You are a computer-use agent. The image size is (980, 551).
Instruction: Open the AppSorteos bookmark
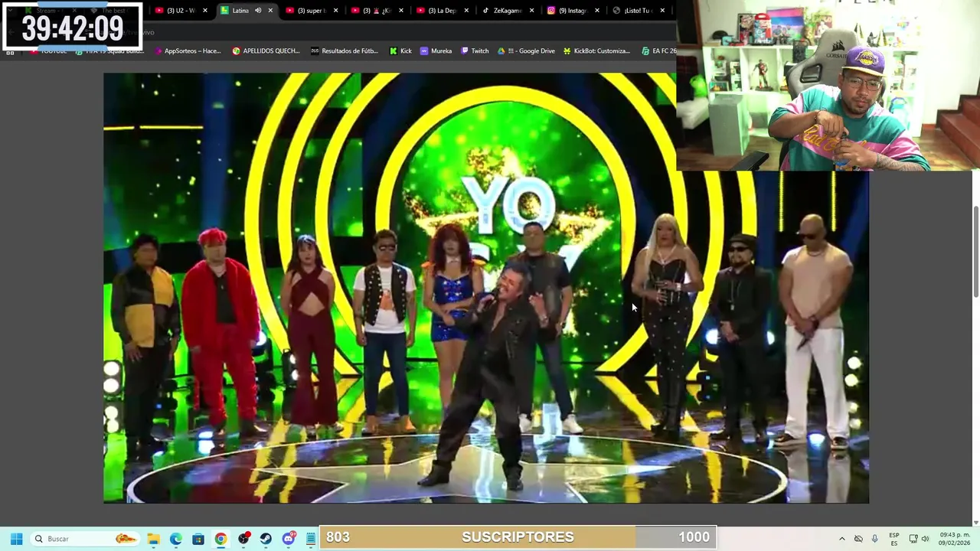[188, 51]
